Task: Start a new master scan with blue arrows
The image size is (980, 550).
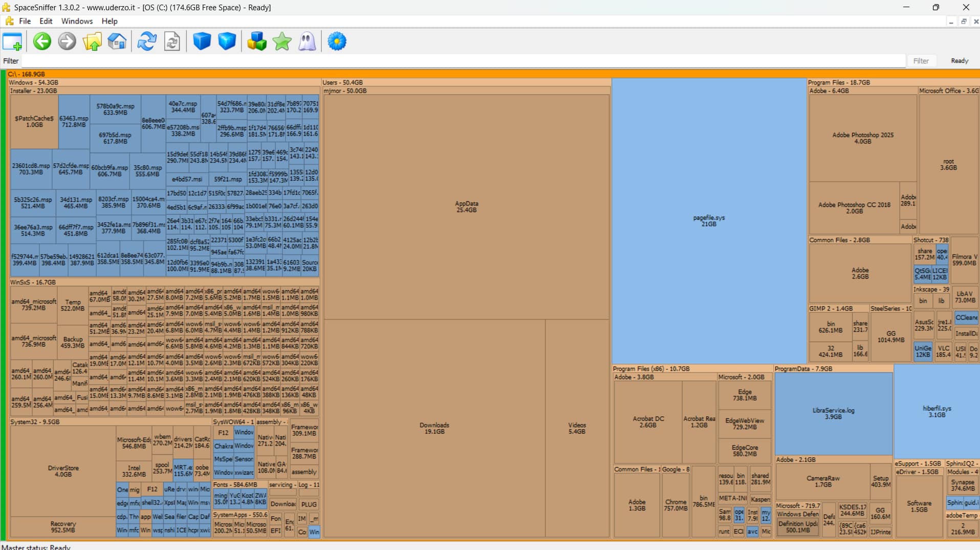Action: pos(147,41)
